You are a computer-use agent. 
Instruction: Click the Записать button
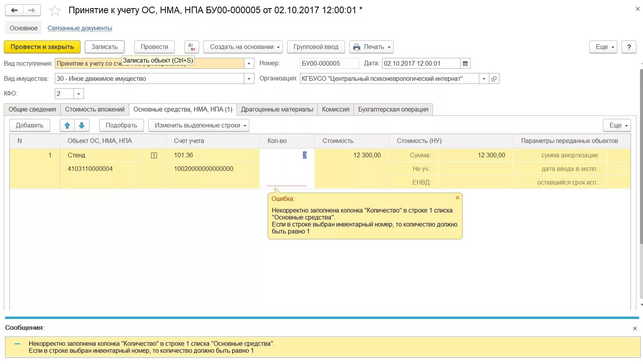(x=105, y=47)
